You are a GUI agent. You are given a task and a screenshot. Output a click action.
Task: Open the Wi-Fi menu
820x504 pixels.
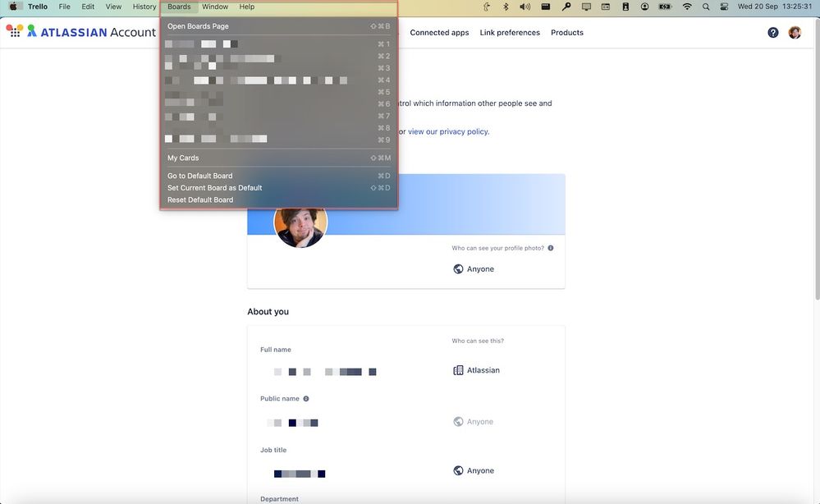coord(687,7)
